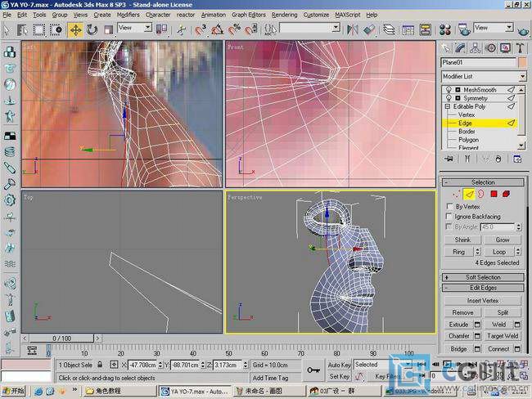Open the Motion command panel tab
532x399 pixels.
pos(490,48)
